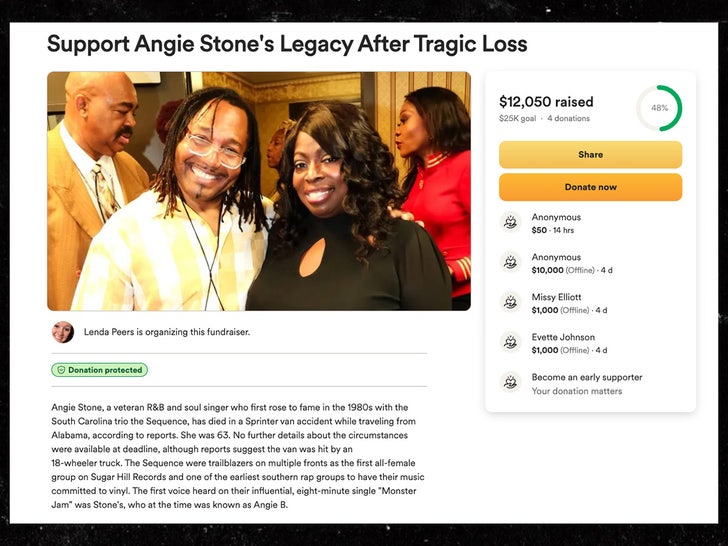This screenshot has width=728, height=546.
Task: Click the icon beside Evette Johnson
Action: coord(510,342)
